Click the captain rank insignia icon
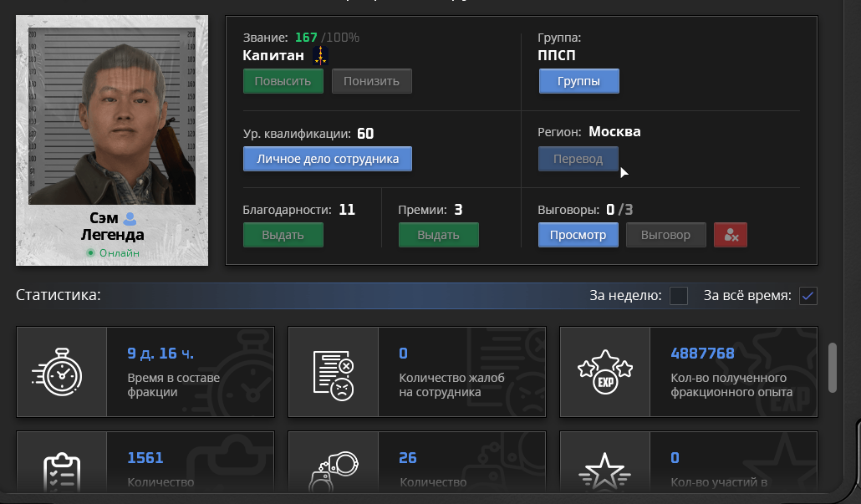Screen dimensions: 861x504 pyautogui.click(x=321, y=55)
